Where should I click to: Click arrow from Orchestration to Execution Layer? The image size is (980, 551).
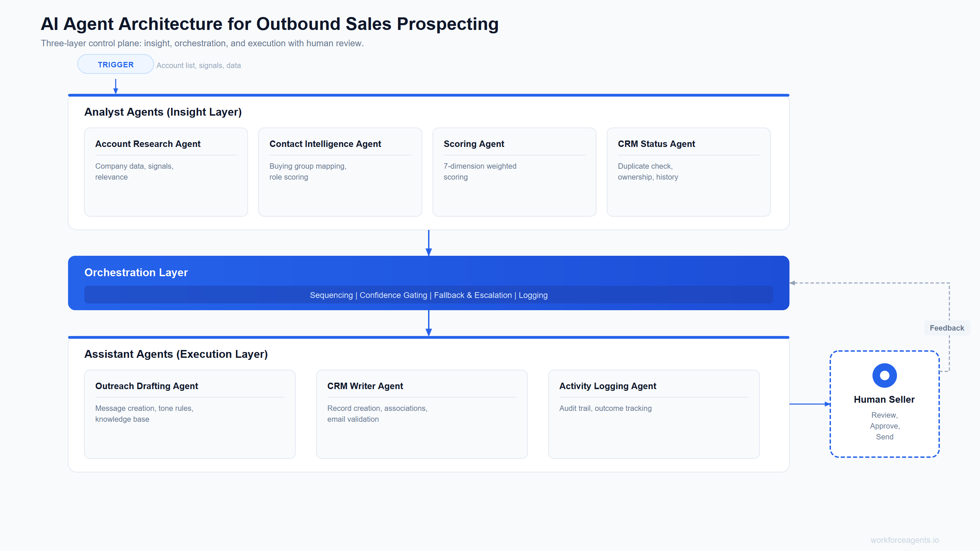click(428, 323)
